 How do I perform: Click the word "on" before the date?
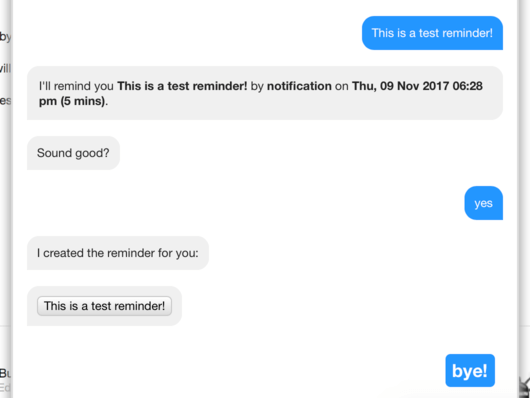[342, 86]
